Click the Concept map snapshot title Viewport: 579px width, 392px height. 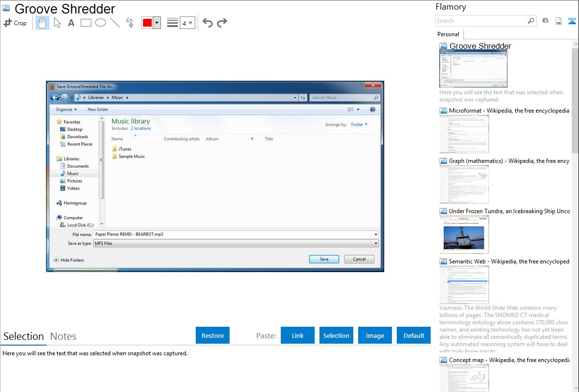click(x=509, y=360)
